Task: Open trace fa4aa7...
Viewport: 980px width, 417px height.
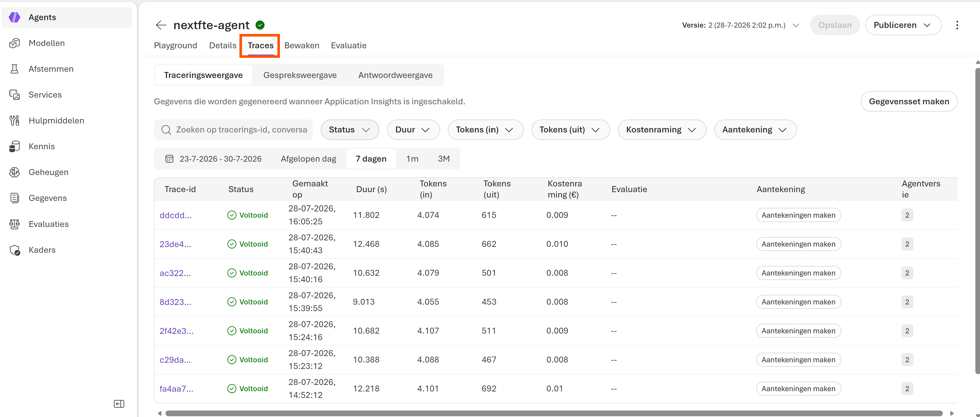Action: [176, 389]
